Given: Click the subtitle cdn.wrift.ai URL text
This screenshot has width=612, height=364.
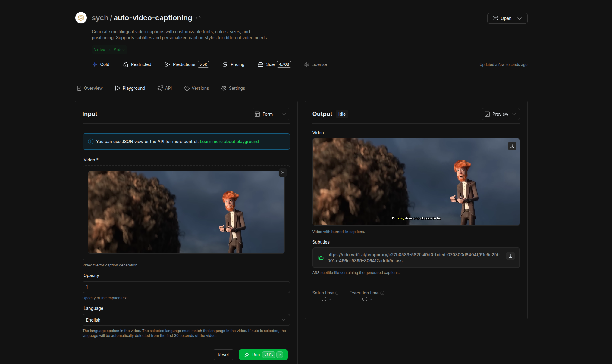Looking at the screenshot, I should click(x=413, y=258).
